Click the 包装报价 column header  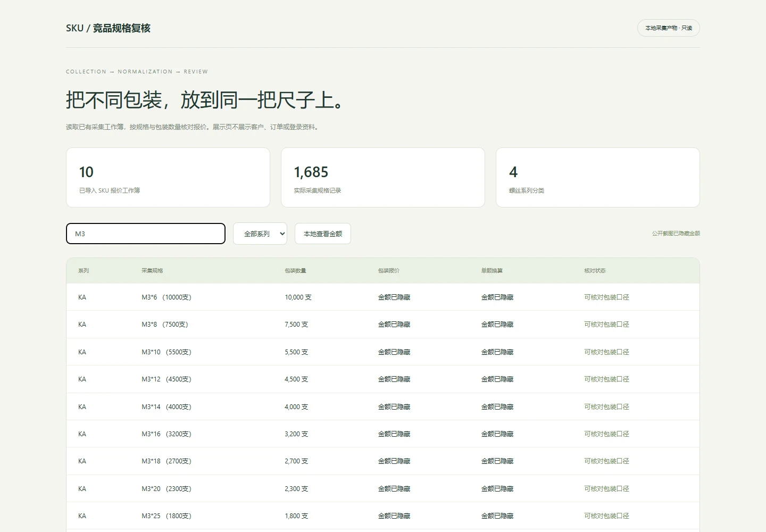(x=389, y=271)
